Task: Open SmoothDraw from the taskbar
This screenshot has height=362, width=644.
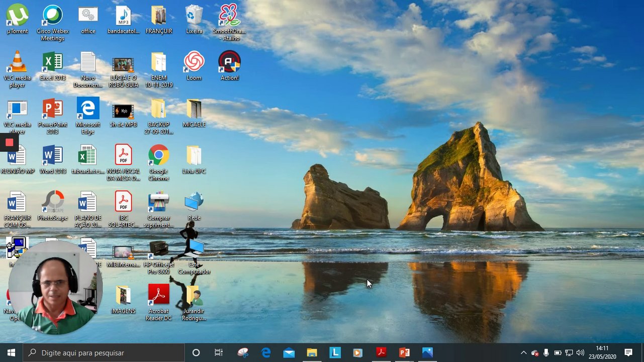Action: tap(243, 352)
